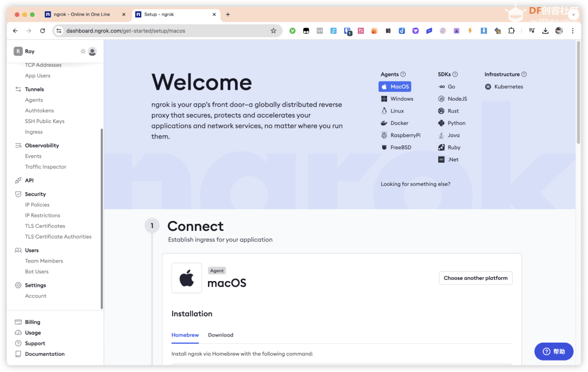Open Traffic Inspector page
This screenshot has height=372, width=588.
pos(45,167)
